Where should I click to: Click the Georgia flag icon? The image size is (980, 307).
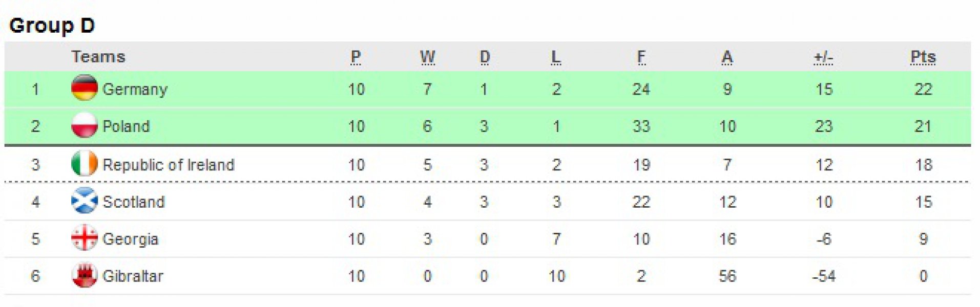tap(85, 238)
